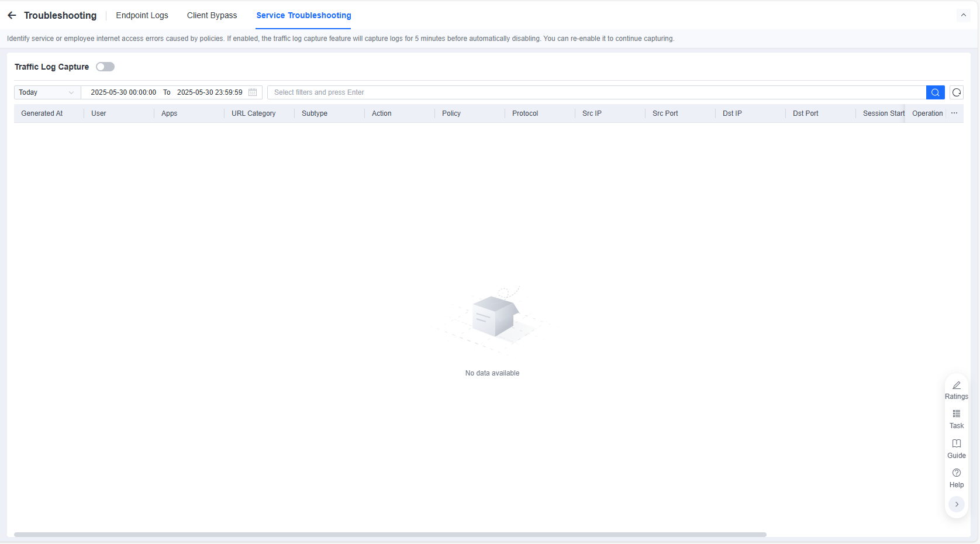This screenshot has height=544, width=980.
Task: Click the start date 2025-05-30 00:00:00 field
Action: tap(123, 92)
